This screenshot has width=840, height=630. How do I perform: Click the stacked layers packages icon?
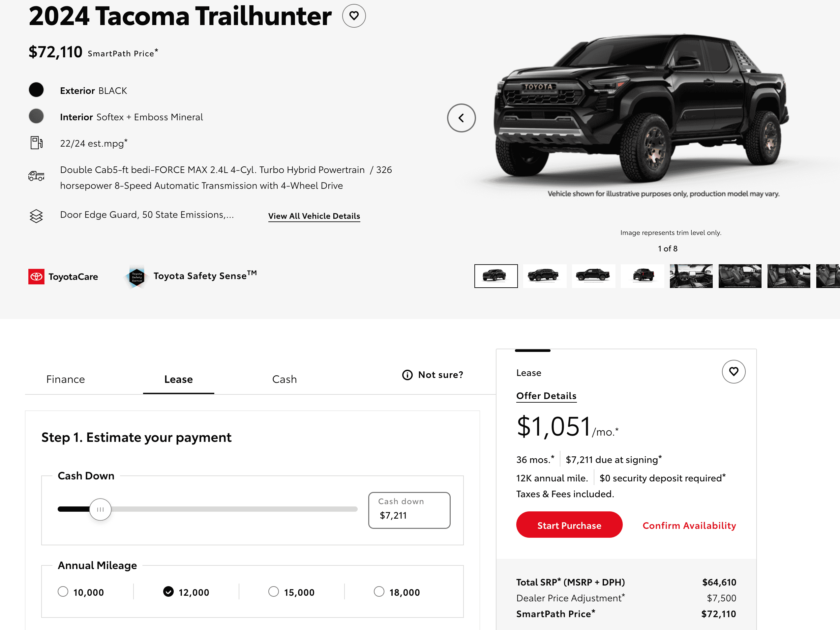tap(37, 216)
